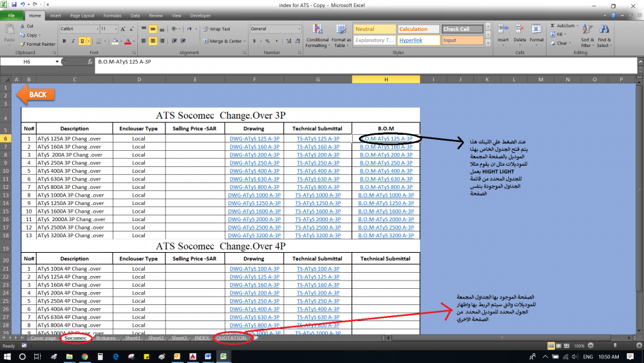Image resolution: width=644 pixels, height=363 pixels.
Task: Switch to the Formulas ribbon tab
Action: point(112,15)
